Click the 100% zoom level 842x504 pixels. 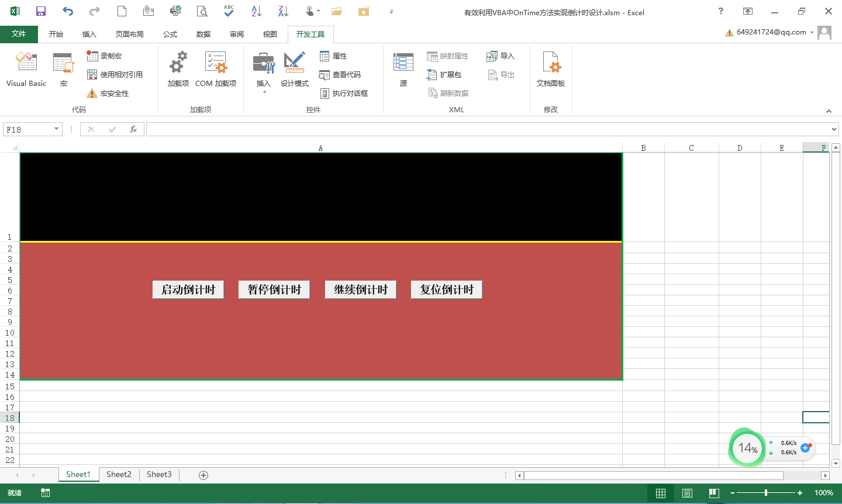tap(824, 493)
